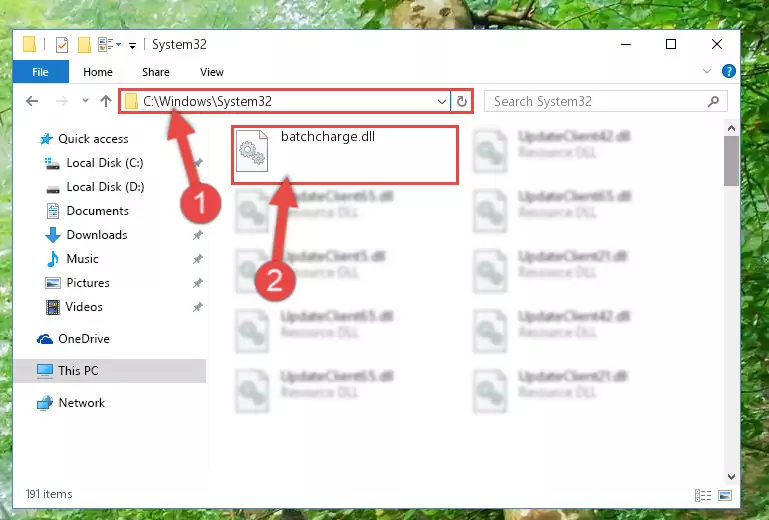This screenshot has width=769, height=520.
Task: Go up one folder level
Action: click(x=106, y=101)
